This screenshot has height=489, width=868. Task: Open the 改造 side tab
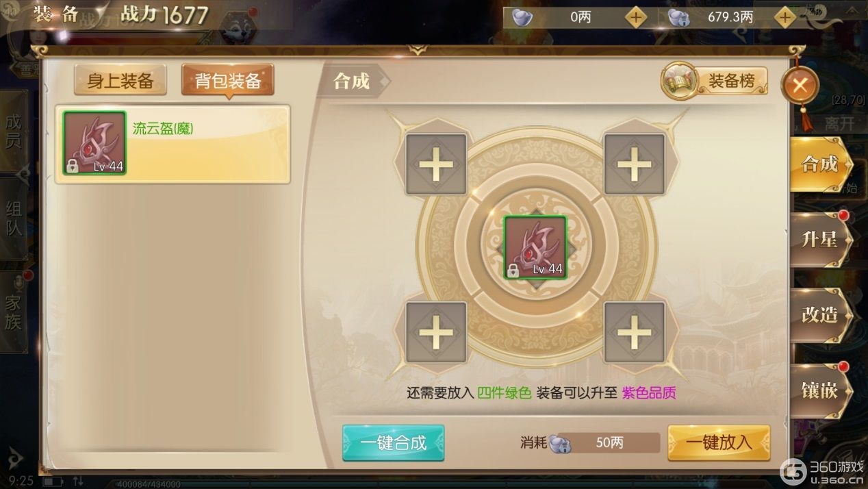pyautogui.click(x=819, y=315)
